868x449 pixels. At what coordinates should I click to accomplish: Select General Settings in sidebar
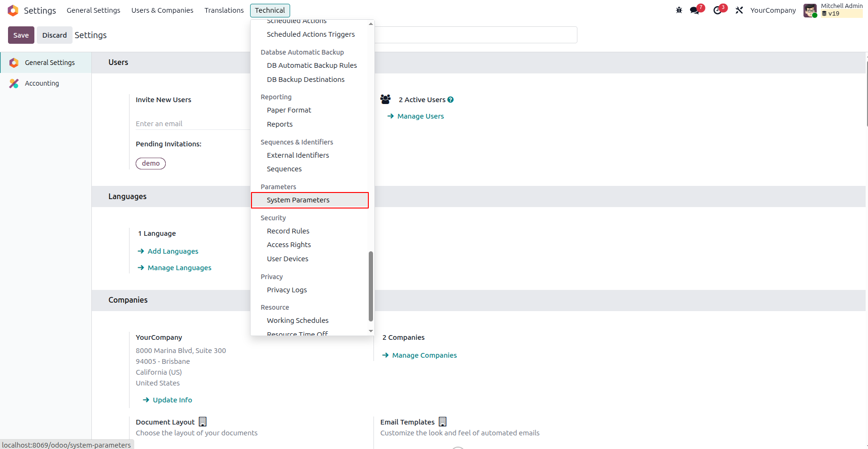[46, 63]
